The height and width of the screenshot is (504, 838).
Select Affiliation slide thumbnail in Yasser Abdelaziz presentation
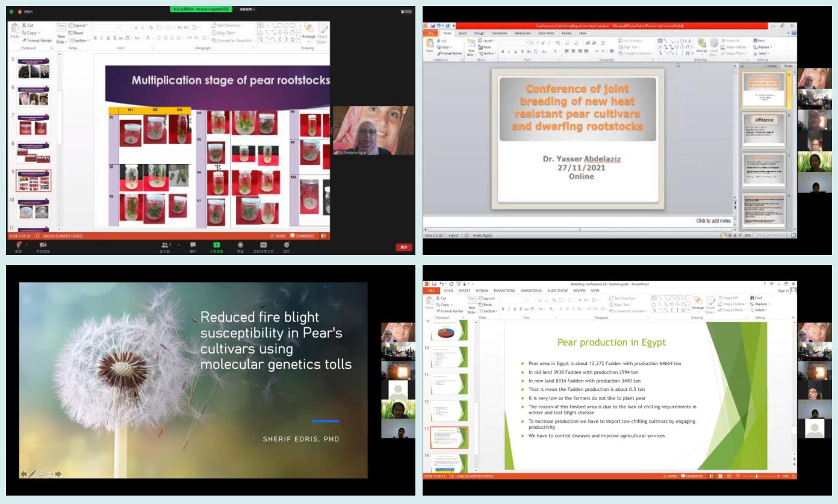click(x=764, y=129)
